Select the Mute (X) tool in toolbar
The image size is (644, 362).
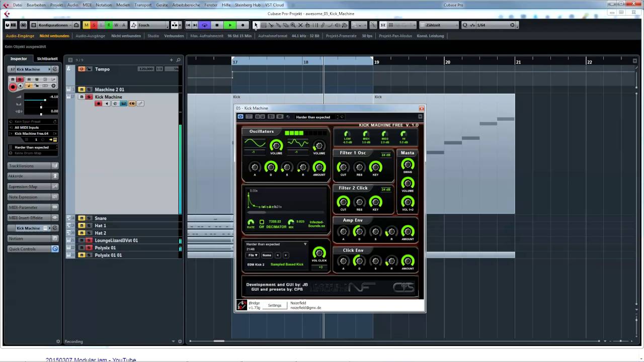click(300, 25)
